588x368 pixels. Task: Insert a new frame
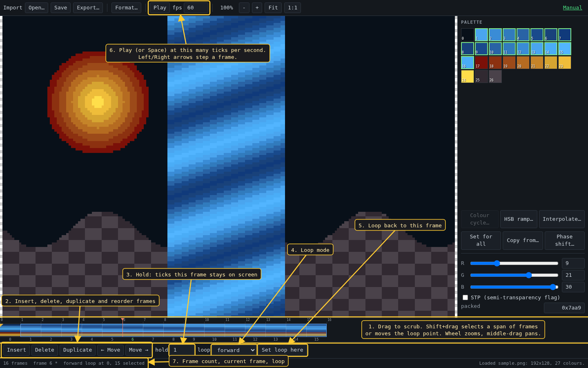pos(16,350)
